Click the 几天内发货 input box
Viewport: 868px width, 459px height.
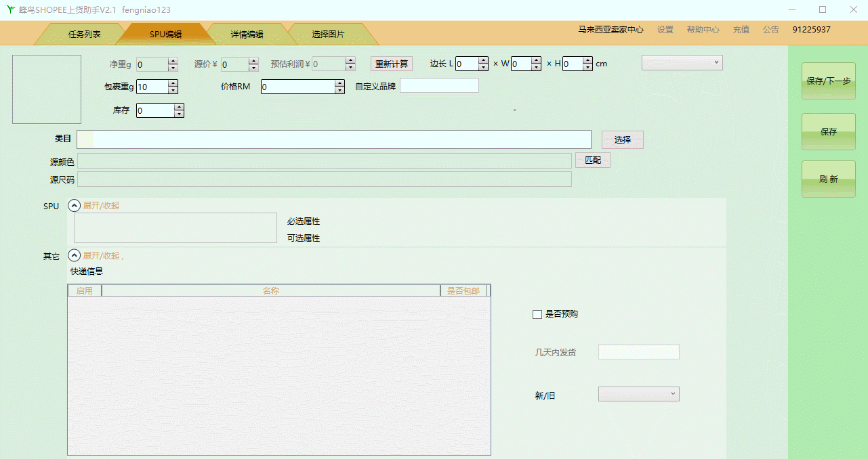point(638,352)
